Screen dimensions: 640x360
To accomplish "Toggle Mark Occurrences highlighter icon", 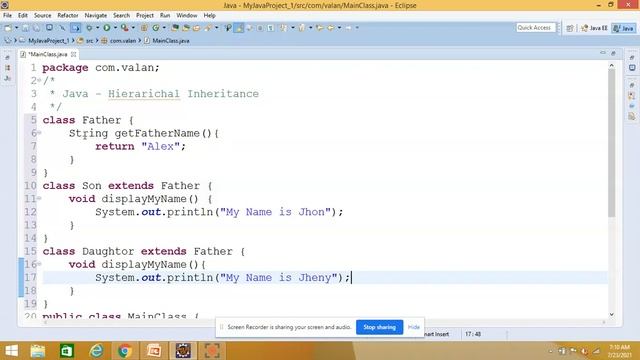I will (239, 28).
